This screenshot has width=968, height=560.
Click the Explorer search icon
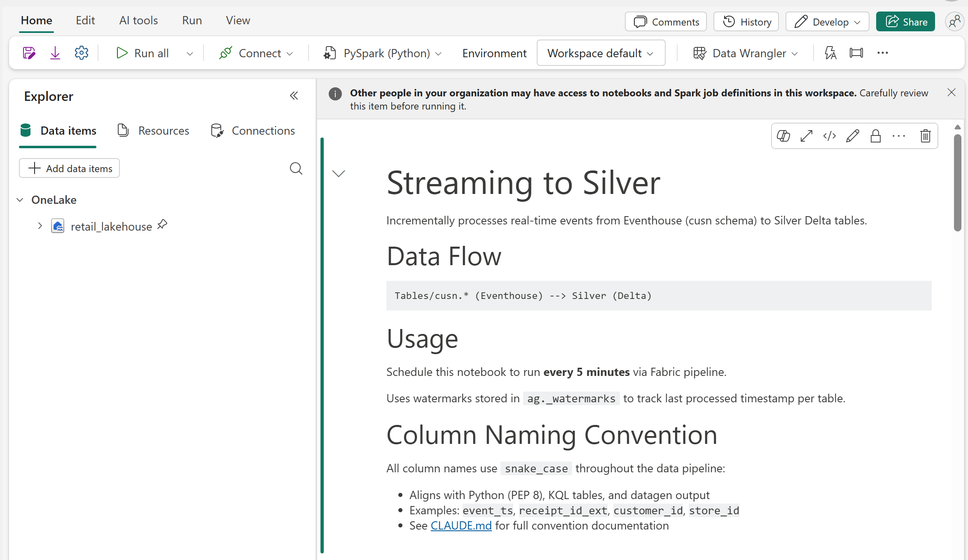296,168
